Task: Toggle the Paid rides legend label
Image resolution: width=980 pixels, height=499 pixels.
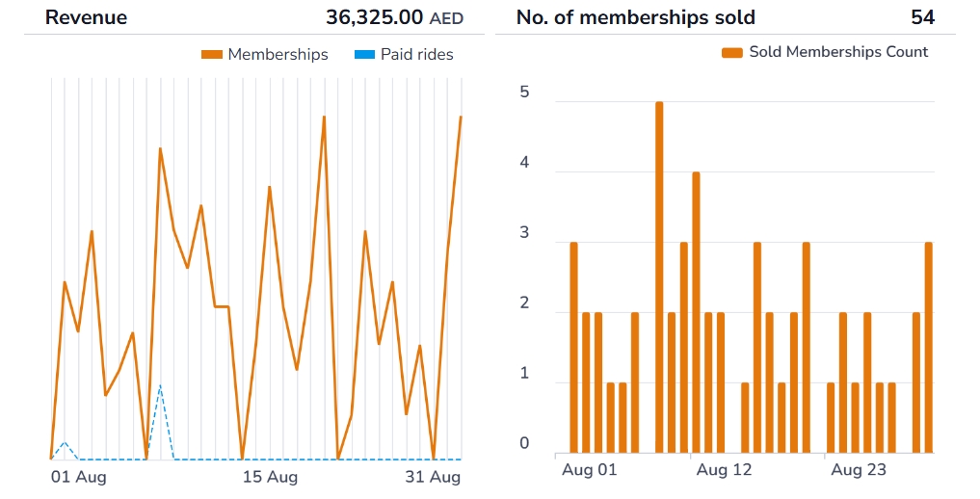Action: click(x=416, y=55)
